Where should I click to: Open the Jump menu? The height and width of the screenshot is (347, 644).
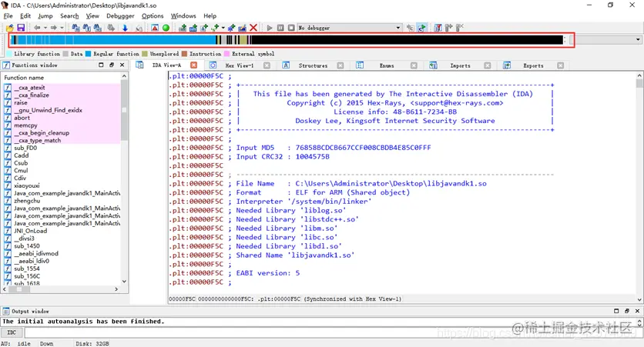[x=45, y=15]
